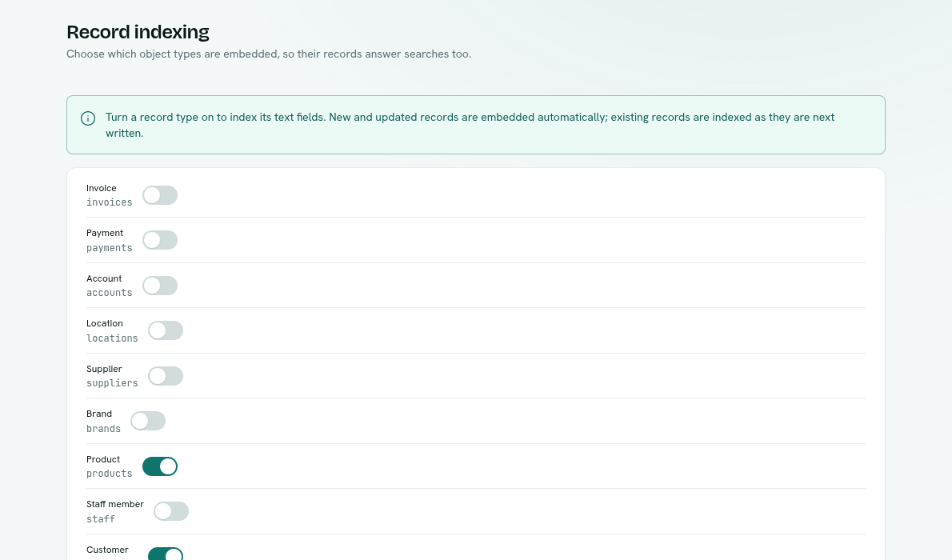Enable the Staff member toggle
Screen dimensions: 952x560
click(x=171, y=511)
